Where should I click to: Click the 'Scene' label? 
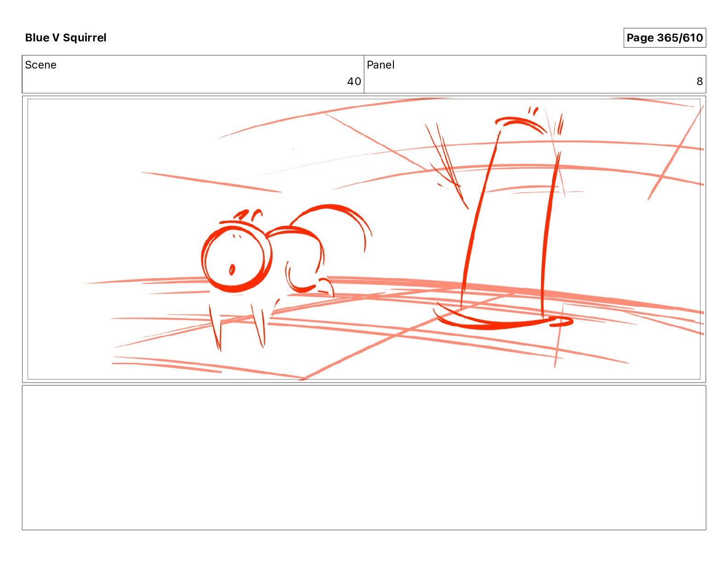point(41,65)
